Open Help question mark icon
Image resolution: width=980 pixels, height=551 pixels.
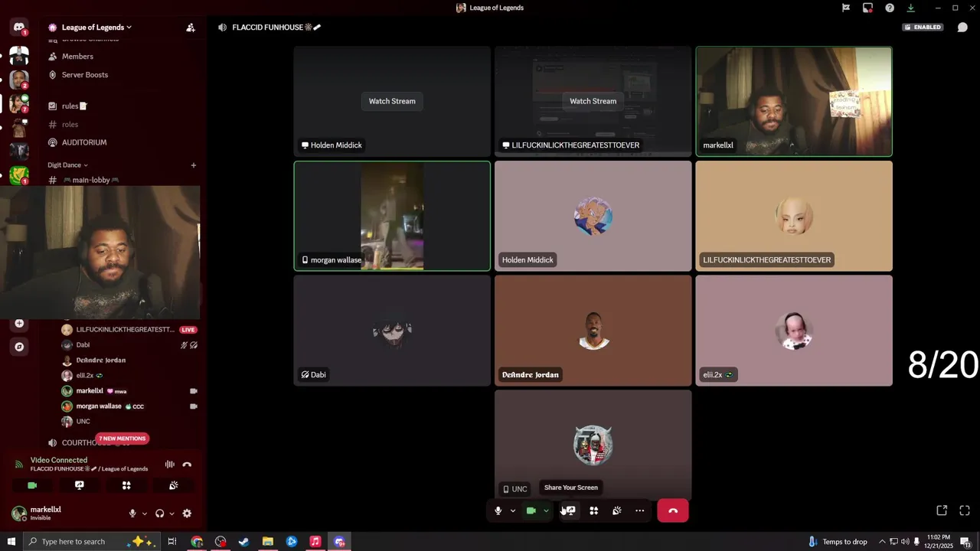[x=890, y=8]
